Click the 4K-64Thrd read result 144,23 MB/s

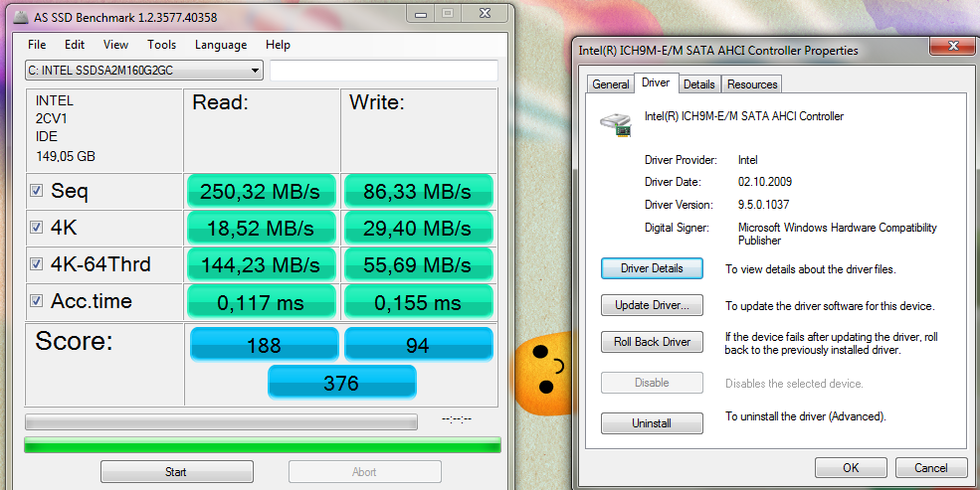(x=262, y=265)
